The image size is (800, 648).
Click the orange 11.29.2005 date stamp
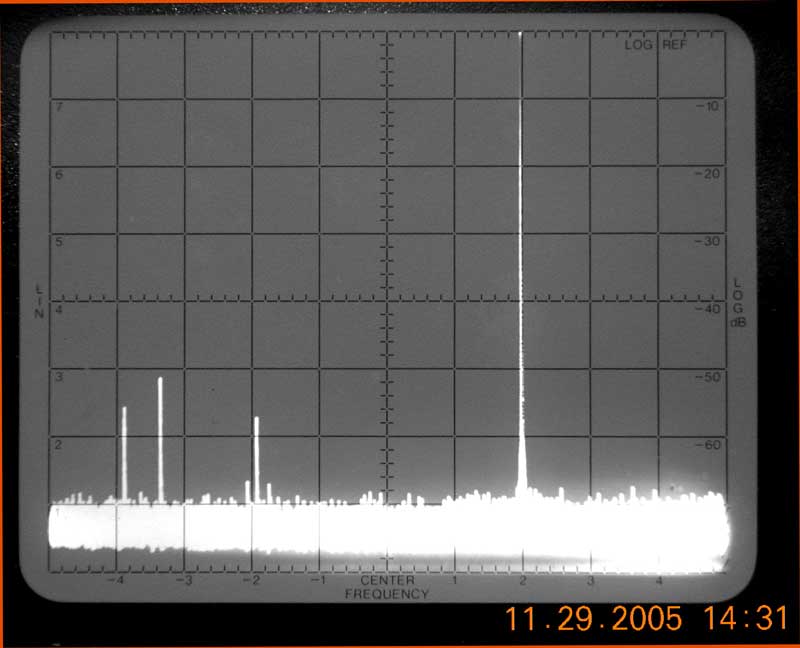(x=593, y=619)
